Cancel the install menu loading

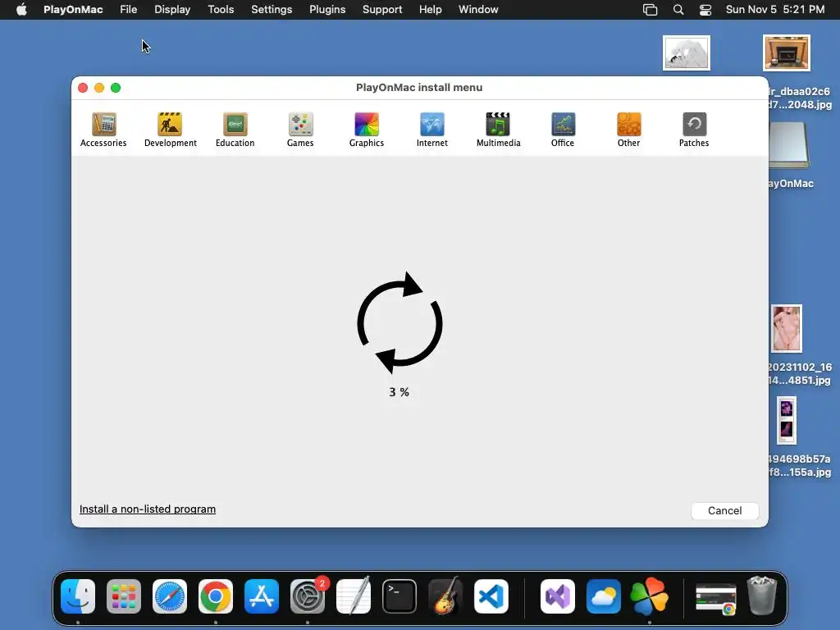click(x=725, y=510)
